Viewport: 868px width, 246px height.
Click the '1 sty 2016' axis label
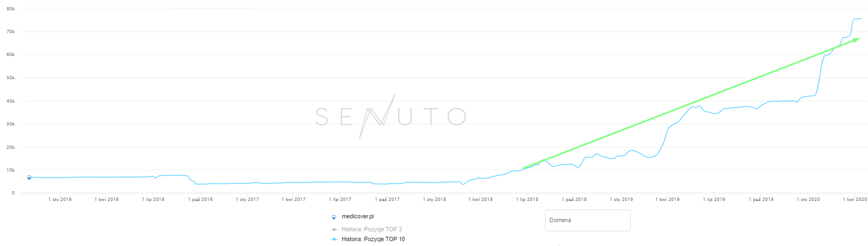tap(60, 200)
